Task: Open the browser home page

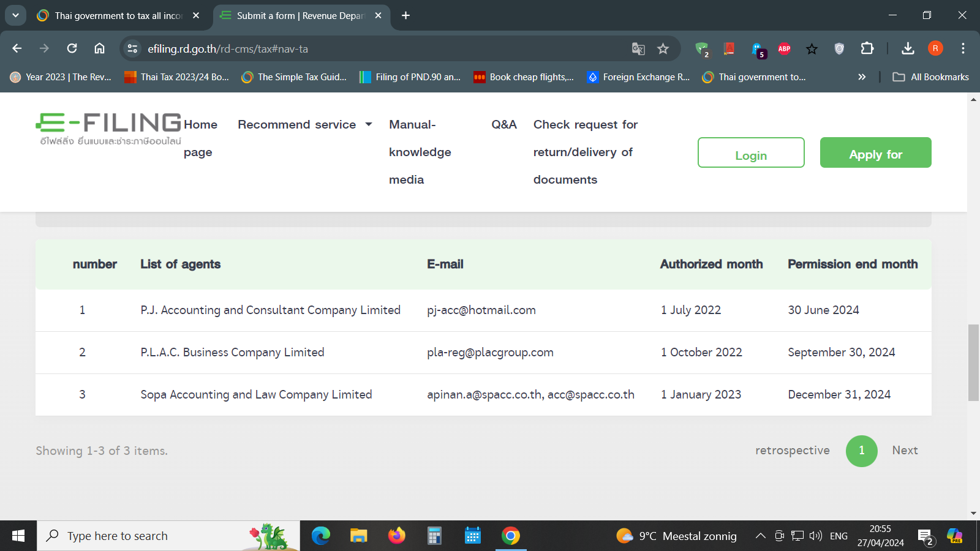Action: click(x=99, y=48)
